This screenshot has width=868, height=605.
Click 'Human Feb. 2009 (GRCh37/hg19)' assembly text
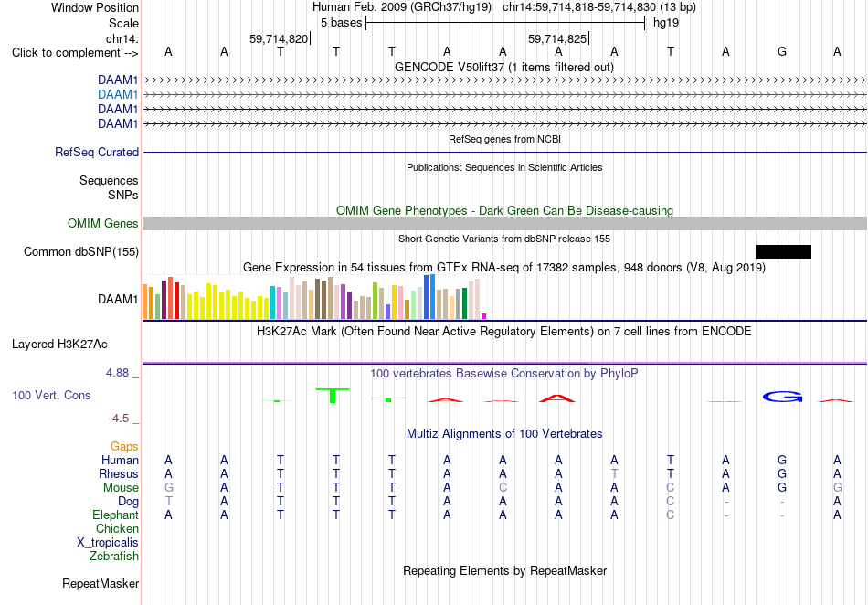pyautogui.click(x=402, y=7)
